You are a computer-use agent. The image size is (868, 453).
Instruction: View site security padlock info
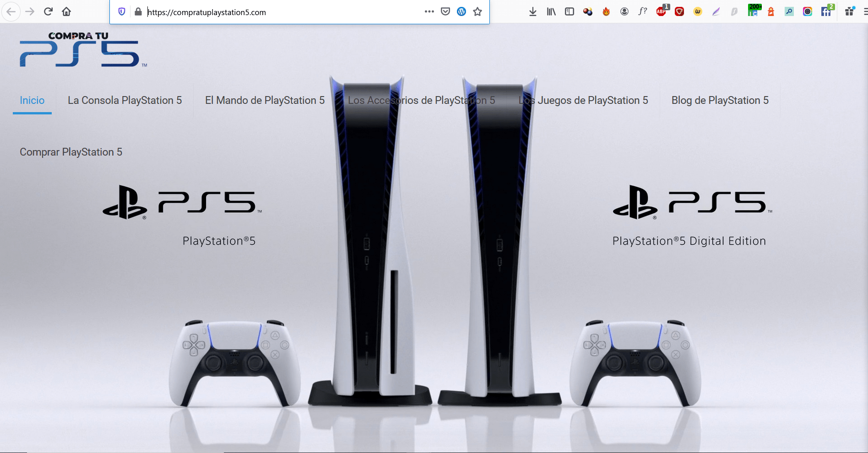coord(138,12)
